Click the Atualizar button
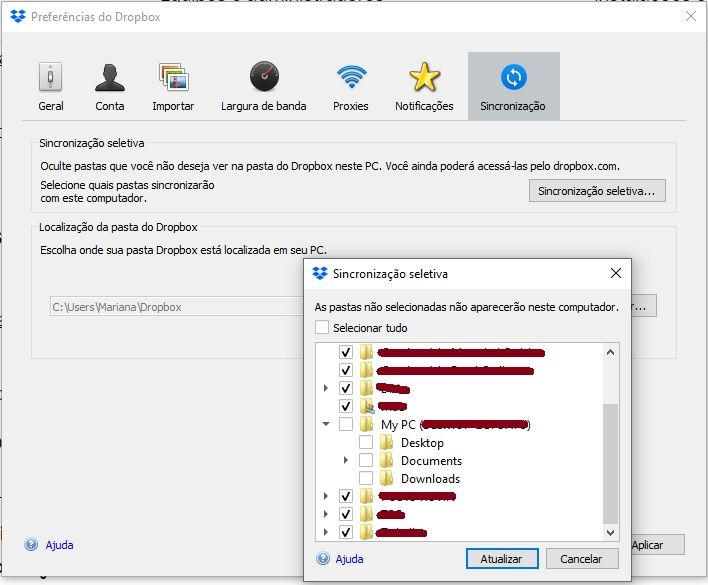Screen dimensions: 708x585 click(x=502, y=559)
